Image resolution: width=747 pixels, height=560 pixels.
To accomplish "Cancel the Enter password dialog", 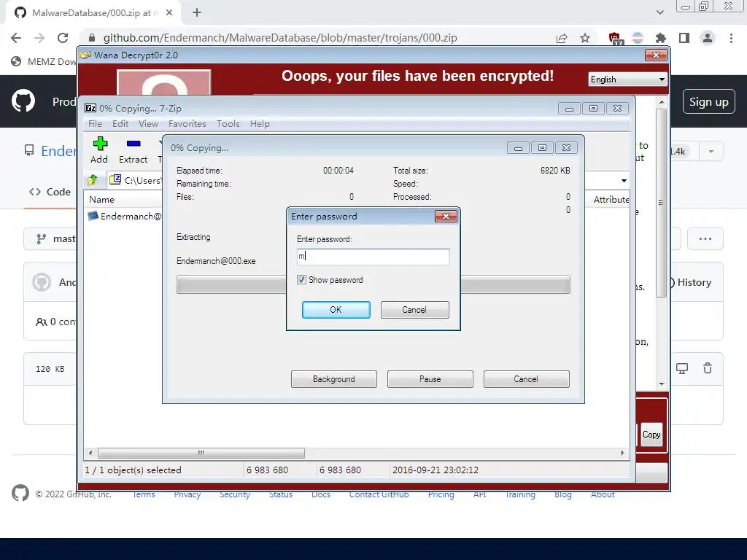I will 414,309.
